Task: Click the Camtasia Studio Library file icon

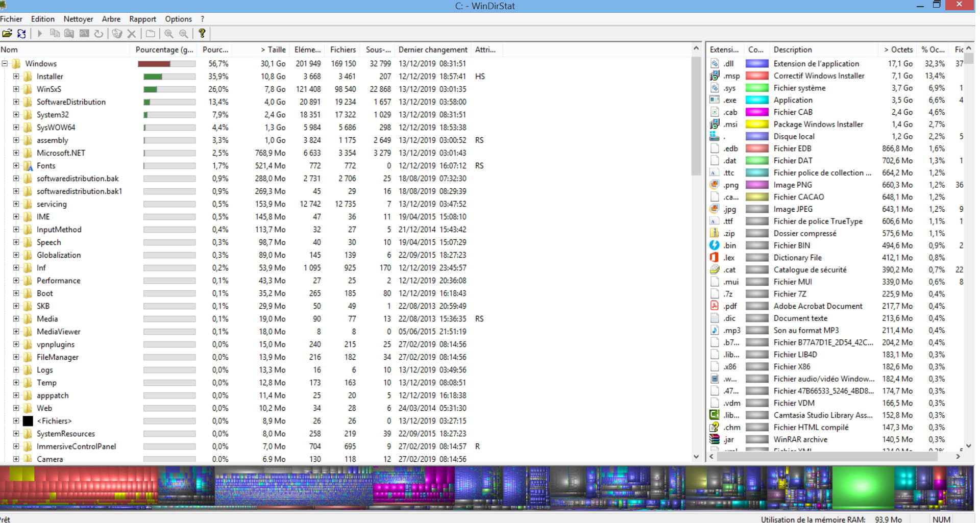Action: [x=715, y=415]
